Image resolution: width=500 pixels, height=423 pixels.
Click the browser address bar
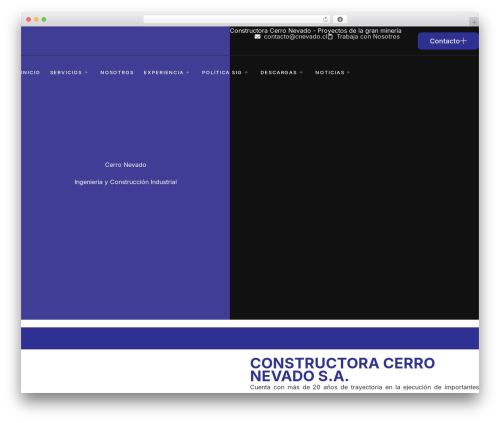237,19
